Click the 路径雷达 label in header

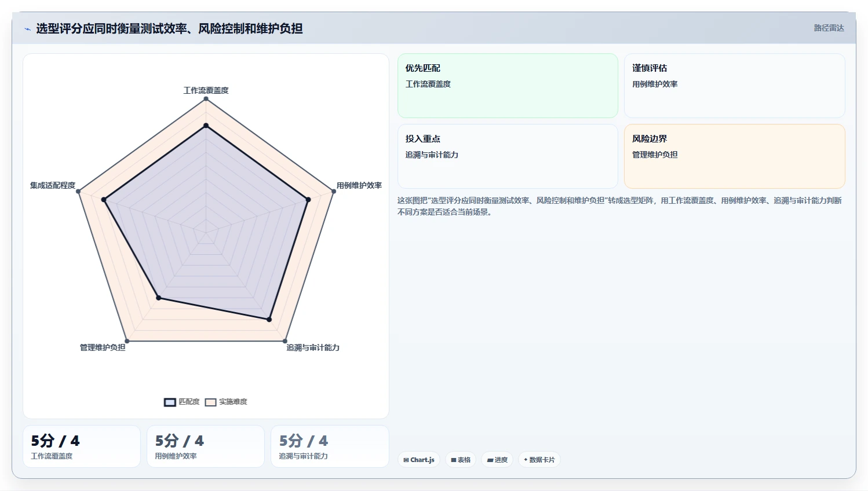[829, 28]
